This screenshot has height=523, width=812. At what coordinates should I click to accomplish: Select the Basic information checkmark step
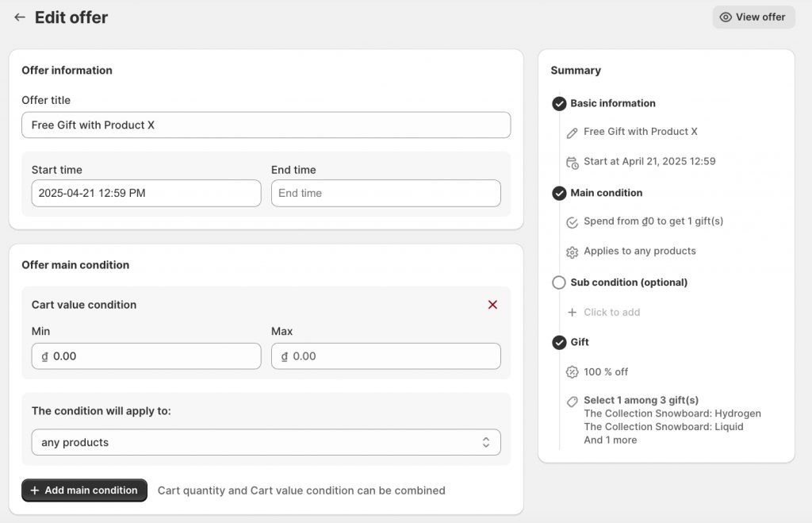coord(559,104)
